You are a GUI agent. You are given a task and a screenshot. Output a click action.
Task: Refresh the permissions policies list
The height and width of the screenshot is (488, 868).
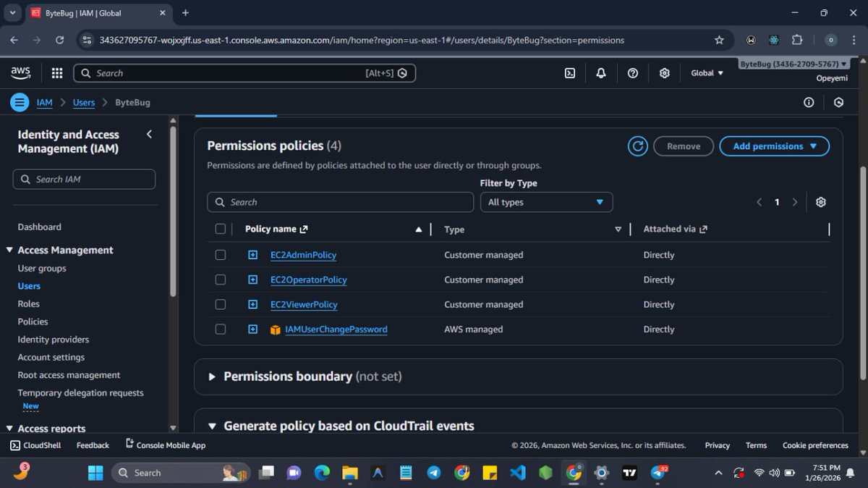coord(638,146)
